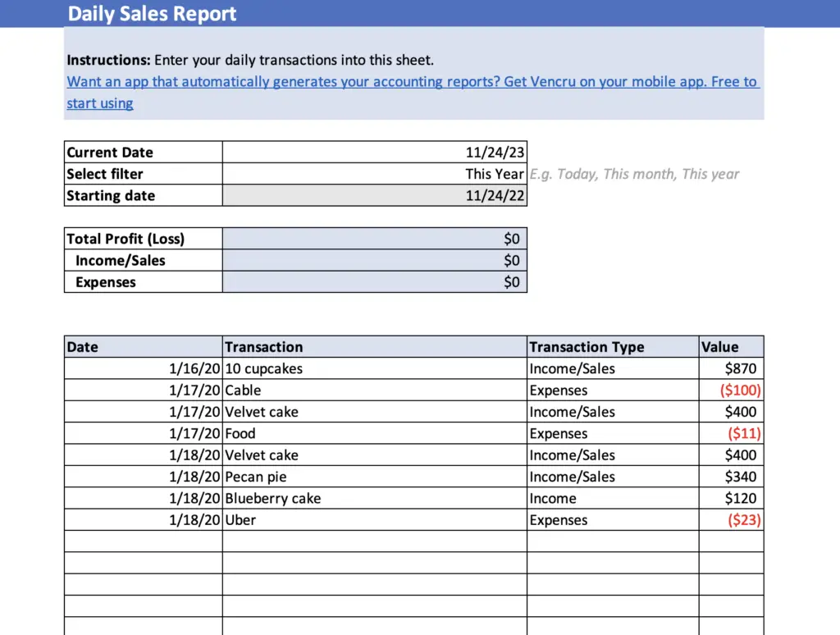Click the Uber transaction cell
This screenshot has height=635, width=840.
374,520
